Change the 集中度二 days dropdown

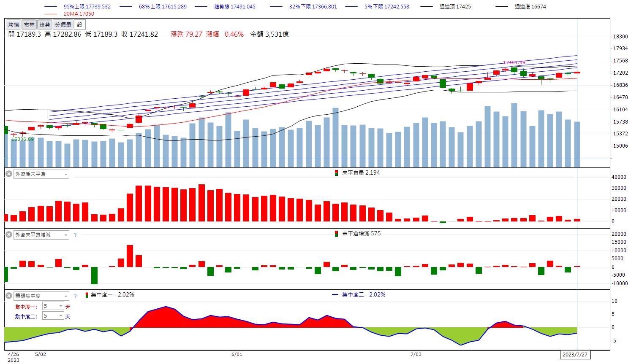[x=53, y=316]
